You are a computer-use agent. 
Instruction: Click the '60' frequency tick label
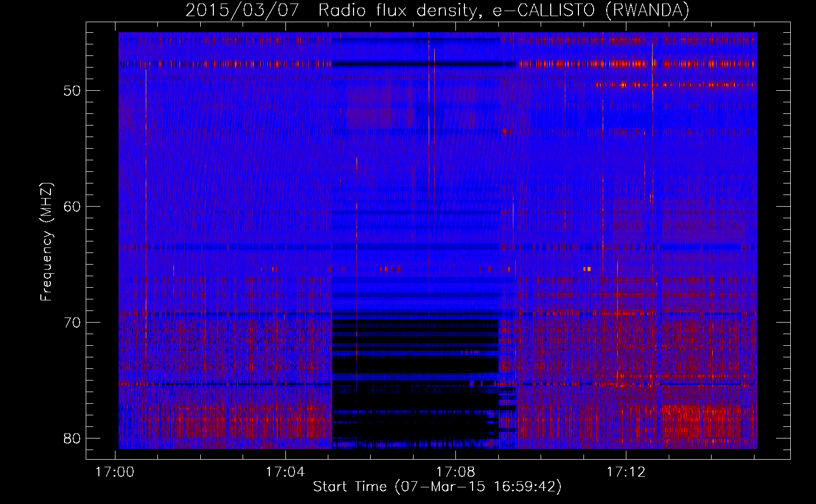pos(72,207)
